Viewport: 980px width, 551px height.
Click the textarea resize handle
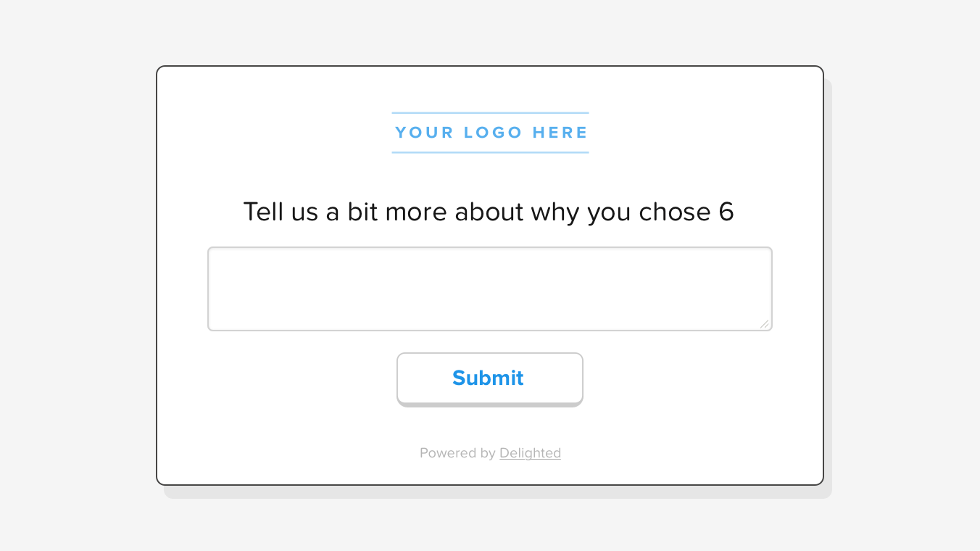[766, 326]
